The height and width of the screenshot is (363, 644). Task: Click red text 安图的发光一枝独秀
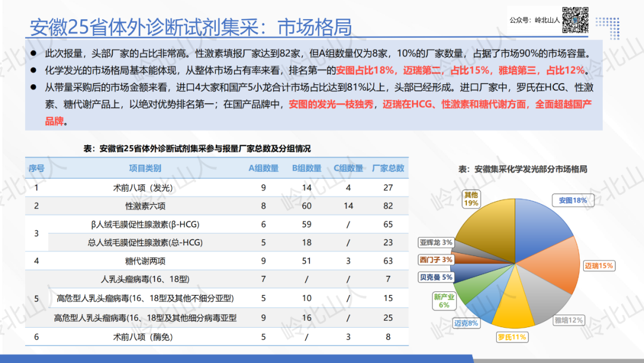click(x=331, y=104)
